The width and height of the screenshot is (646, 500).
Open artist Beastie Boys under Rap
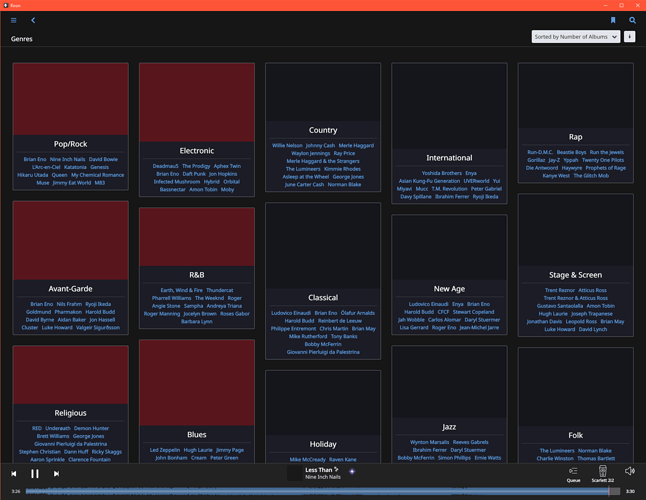(x=571, y=152)
